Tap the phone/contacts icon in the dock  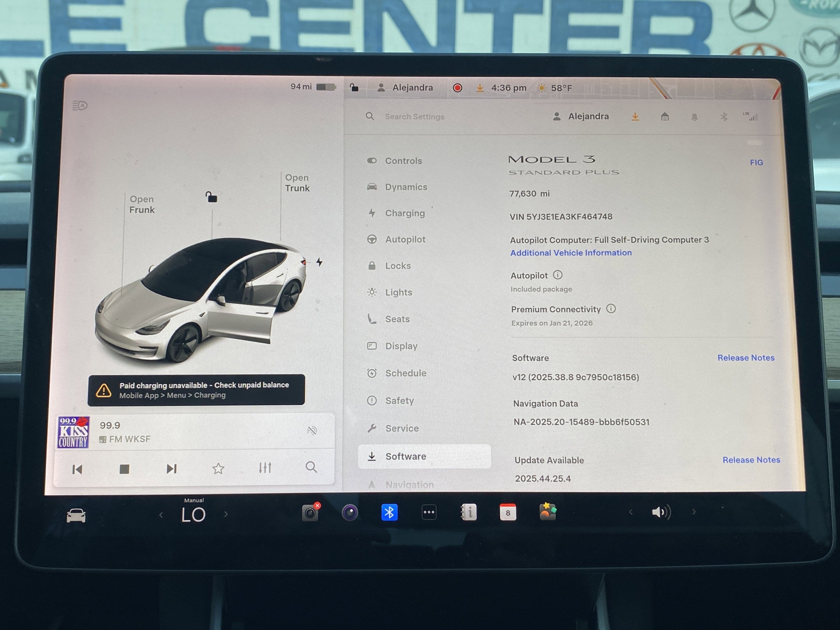click(469, 512)
